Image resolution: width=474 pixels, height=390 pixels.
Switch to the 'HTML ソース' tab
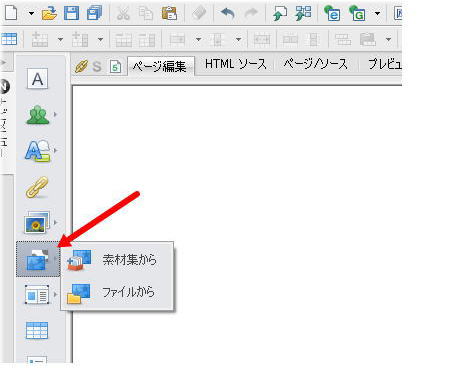click(236, 64)
